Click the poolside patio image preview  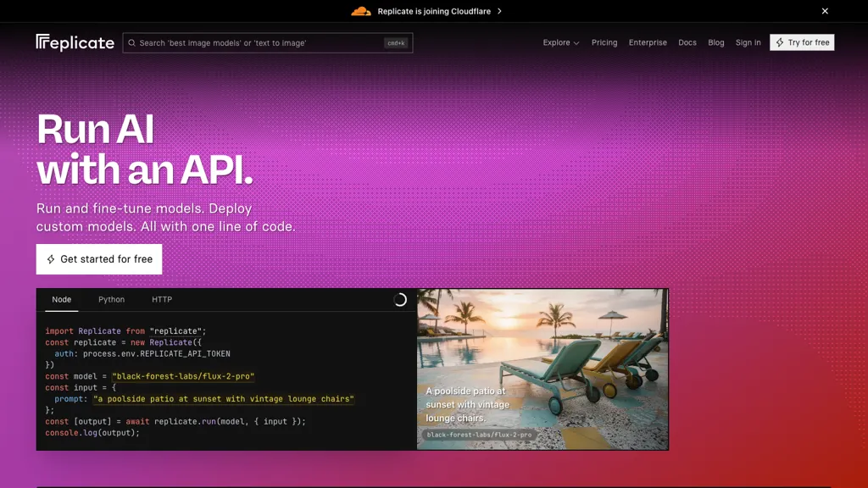[542, 369]
